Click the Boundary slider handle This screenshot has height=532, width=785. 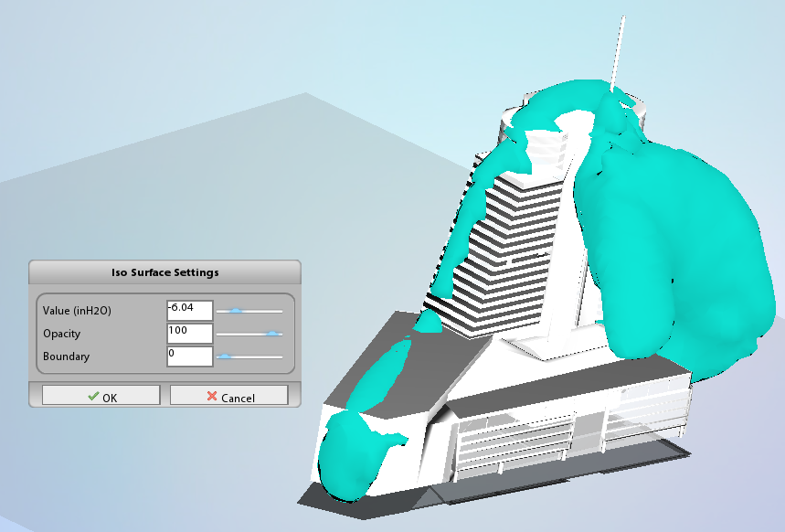[224, 356]
